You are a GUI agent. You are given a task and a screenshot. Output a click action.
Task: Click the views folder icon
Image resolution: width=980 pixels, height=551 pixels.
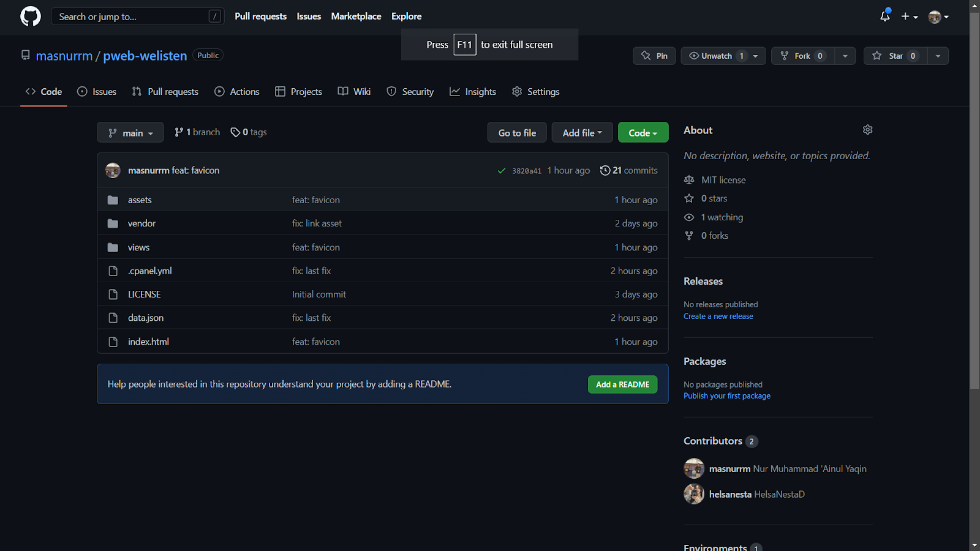tap(113, 247)
